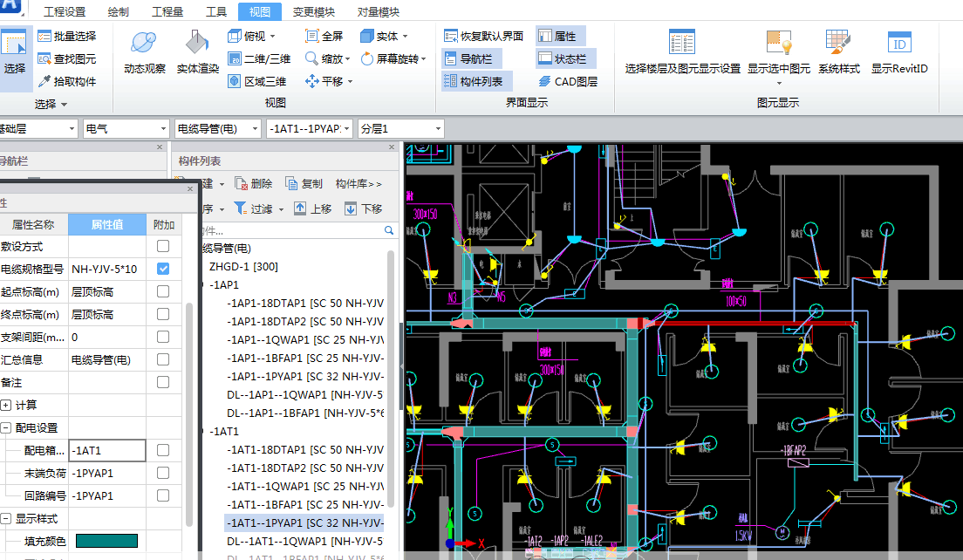Open the 工具 ribbon tab
Viewport: 963px width, 560px height.
click(x=216, y=11)
